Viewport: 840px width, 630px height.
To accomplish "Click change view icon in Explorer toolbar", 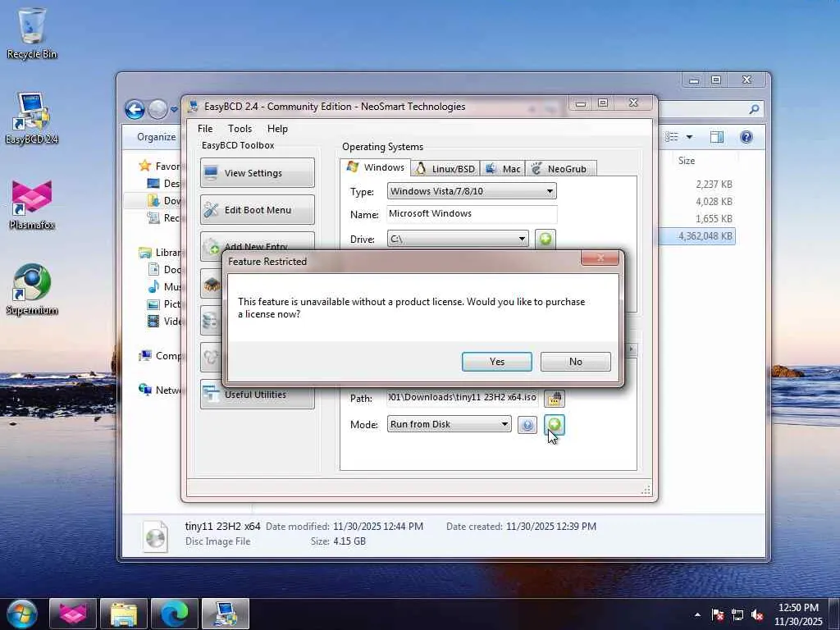I will (x=672, y=137).
